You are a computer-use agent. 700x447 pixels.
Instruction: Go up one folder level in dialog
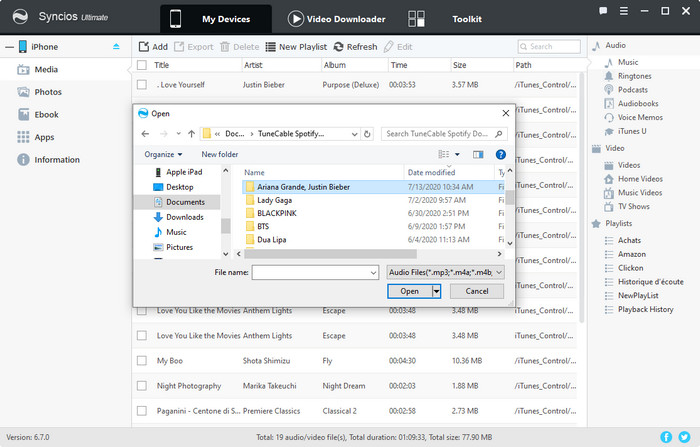tap(192, 134)
